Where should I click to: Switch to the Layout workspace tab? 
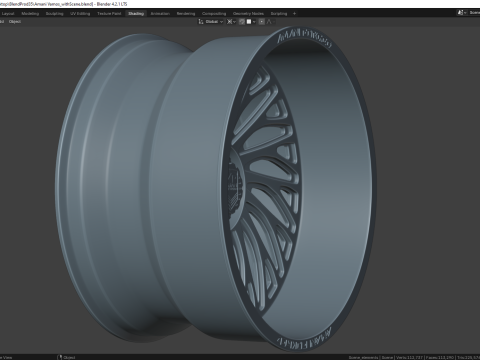point(8,14)
